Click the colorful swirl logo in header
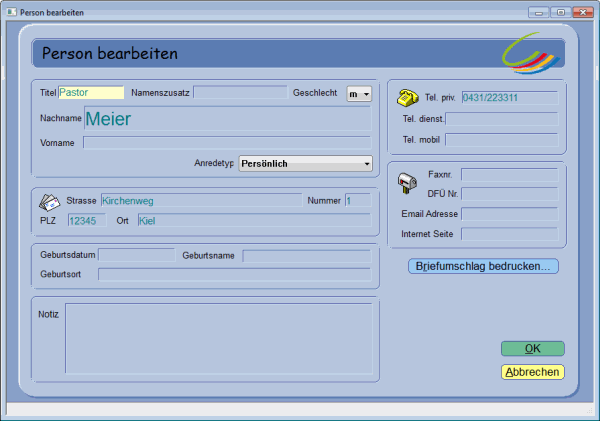The height and width of the screenshot is (421, 600). (x=531, y=54)
